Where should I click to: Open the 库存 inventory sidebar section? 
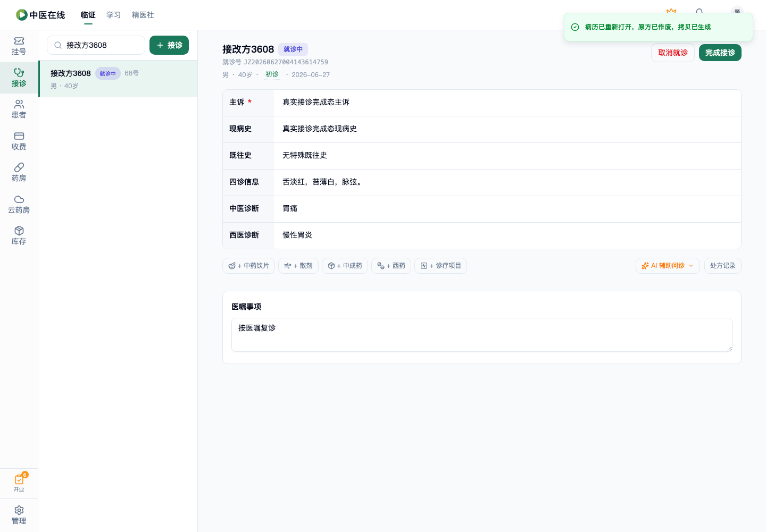pos(19,236)
